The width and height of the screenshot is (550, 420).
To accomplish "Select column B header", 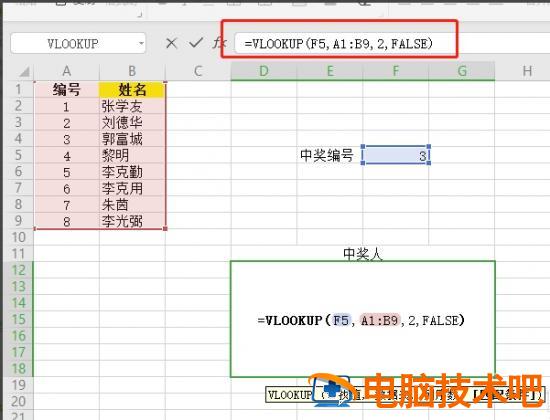I will tap(132, 71).
